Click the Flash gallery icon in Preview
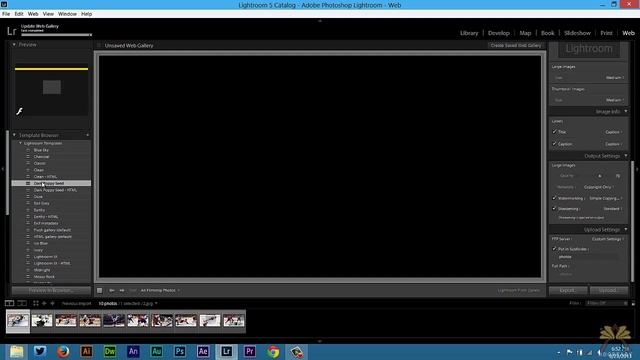 click(19, 111)
